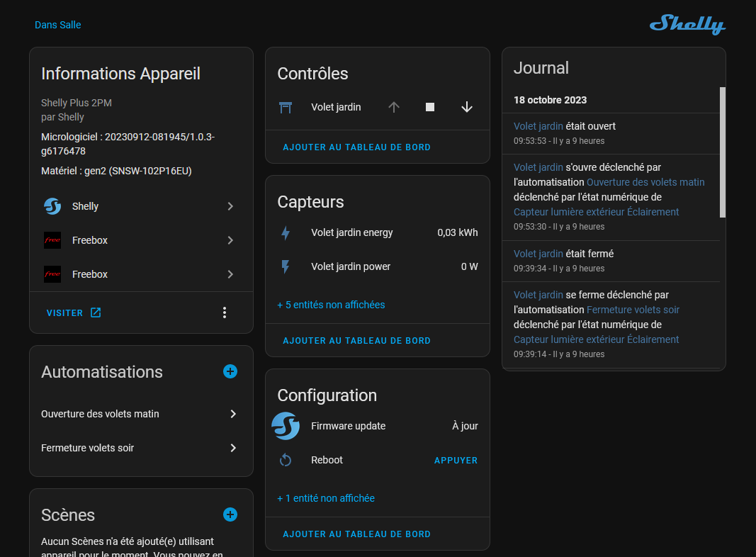Viewport: 756px width, 557px height.
Task: Open the three-dot device menu
Action: coord(225,313)
